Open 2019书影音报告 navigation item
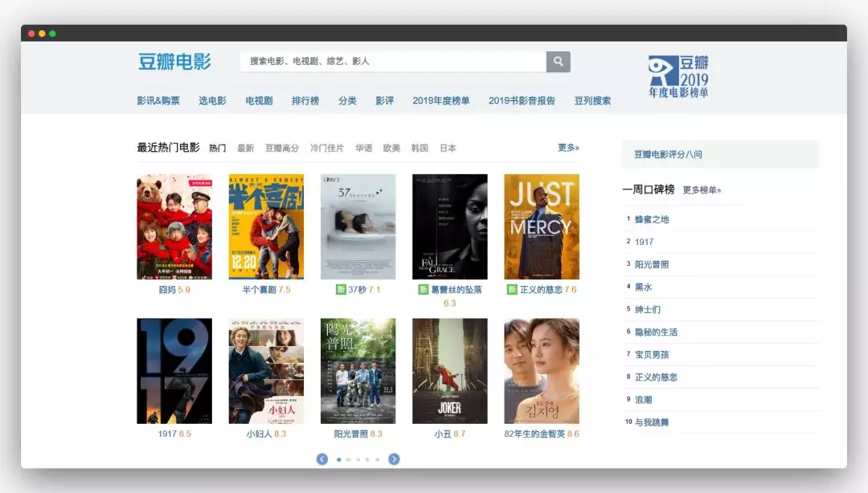This screenshot has width=868, height=493. click(x=522, y=100)
